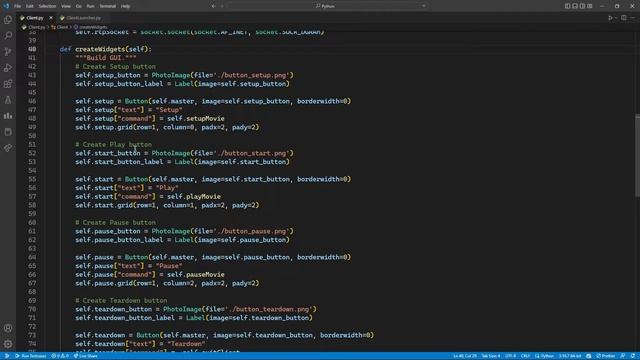Click 'self.playMovie' on line 57

[194, 196]
